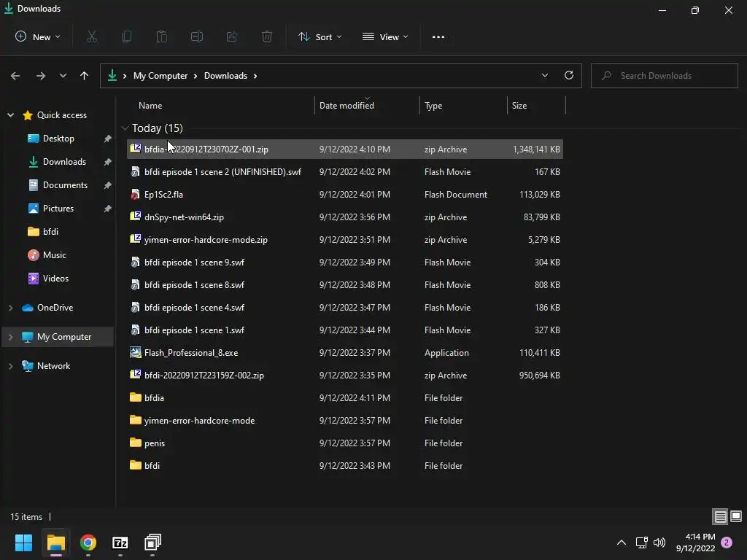Screen dimensions: 747x560
Task: Open the Sort dropdown menu
Action: [x=320, y=36]
